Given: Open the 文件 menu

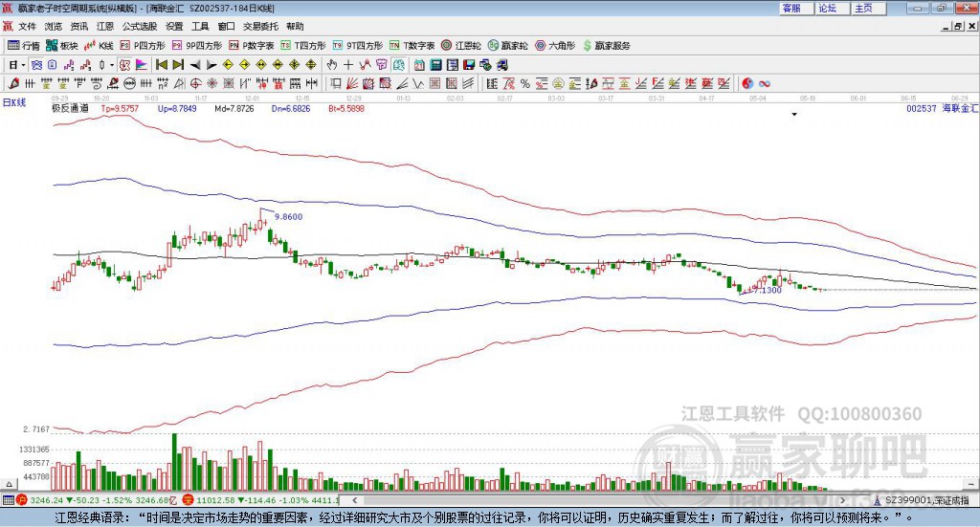Looking at the screenshot, I should click(28, 26).
